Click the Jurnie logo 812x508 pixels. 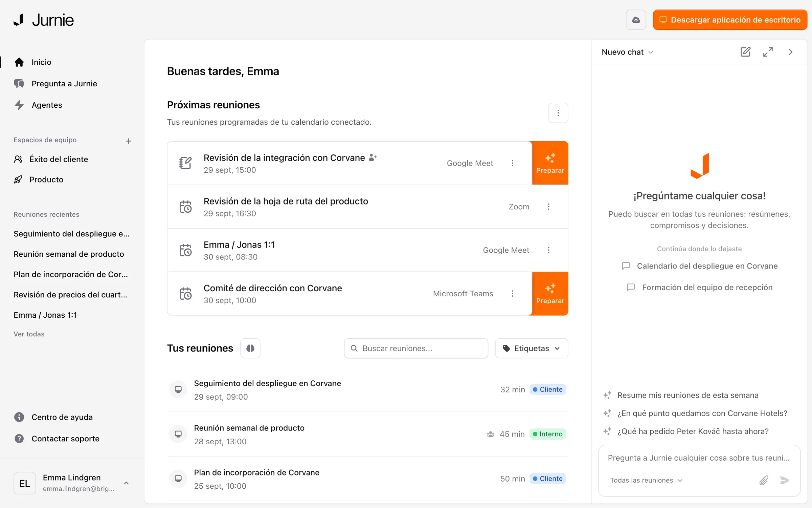[44, 20]
